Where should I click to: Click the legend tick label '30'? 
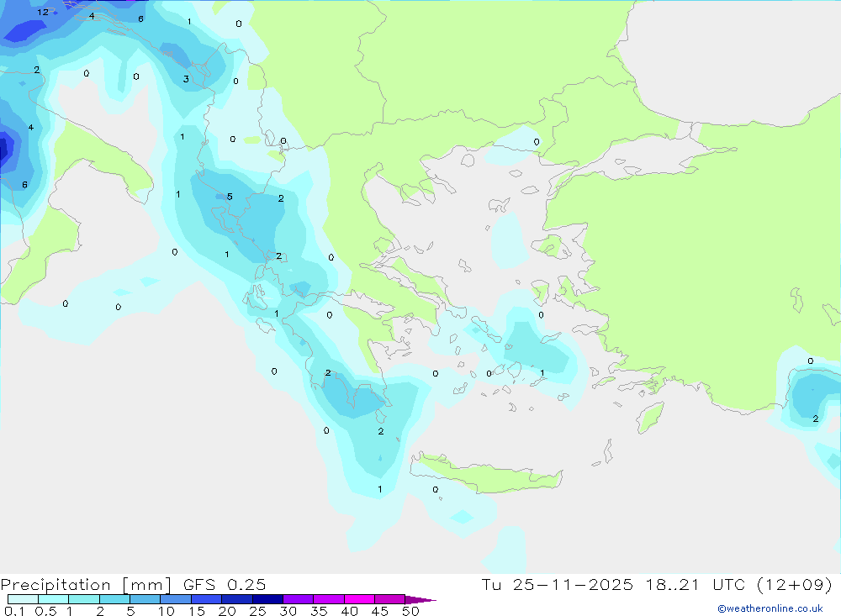288,611
